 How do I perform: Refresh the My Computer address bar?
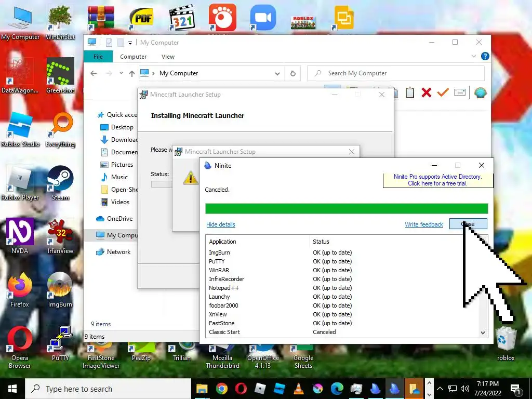[293, 73]
